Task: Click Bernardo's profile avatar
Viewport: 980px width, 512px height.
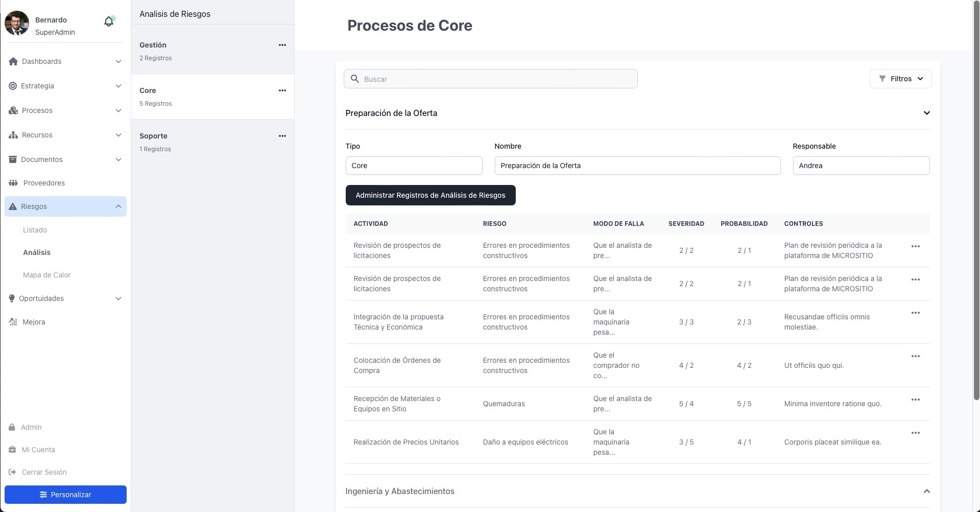Action: pyautogui.click(x=17, y=23)
